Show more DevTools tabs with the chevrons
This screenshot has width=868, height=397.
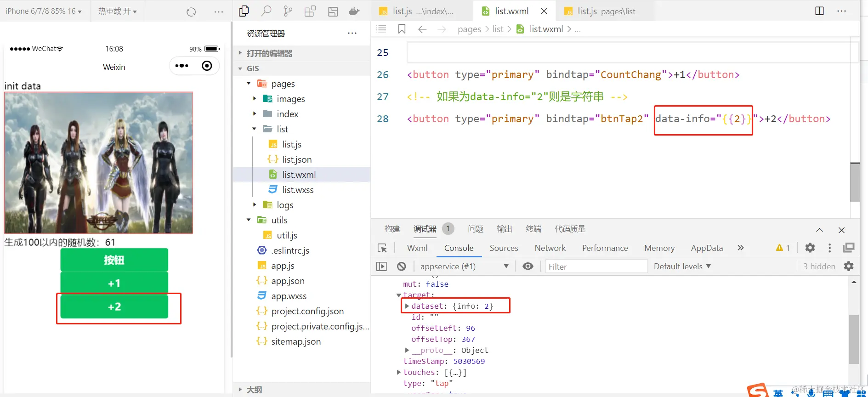coord(740,248)
